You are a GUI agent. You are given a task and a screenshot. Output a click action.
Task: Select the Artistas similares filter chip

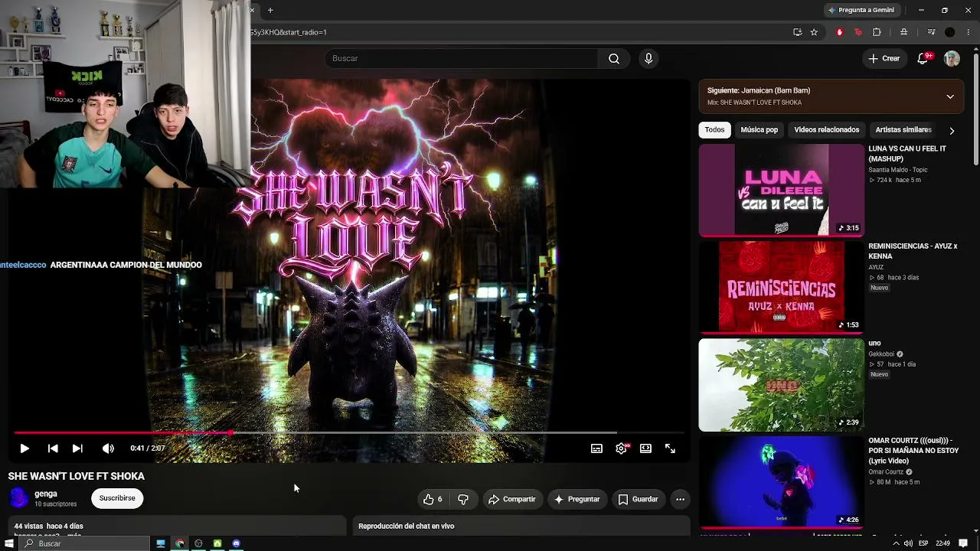(903, 129)
